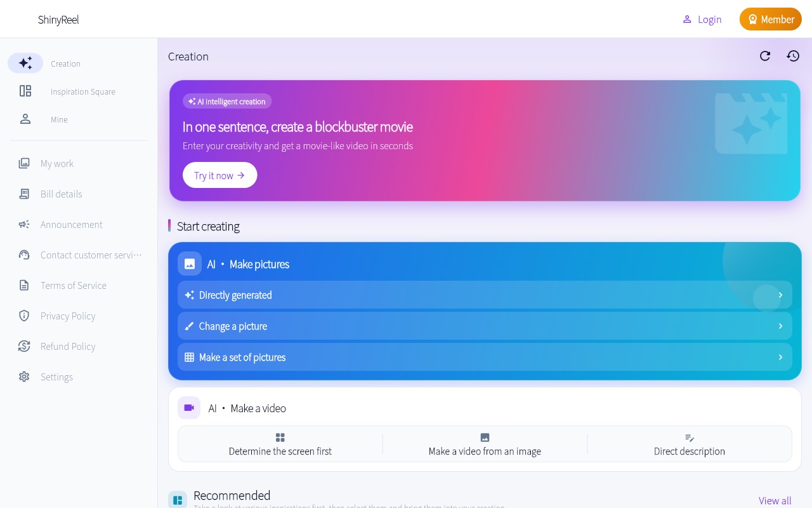Select Change a picture option
812x508 pixels.
pos(485,326)
